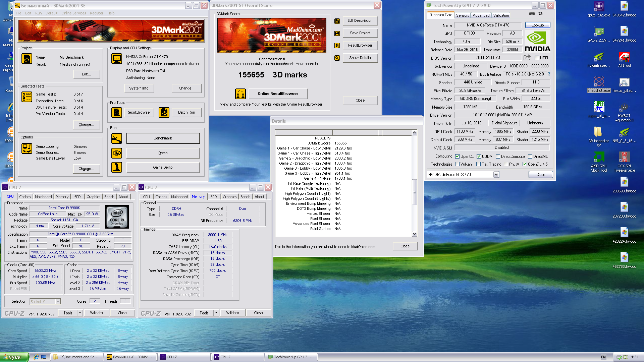This screenshot has width=644, height=362.
Task: Open Tools dropdown arrow in left CPU-Z
Action: coord(80,313)
